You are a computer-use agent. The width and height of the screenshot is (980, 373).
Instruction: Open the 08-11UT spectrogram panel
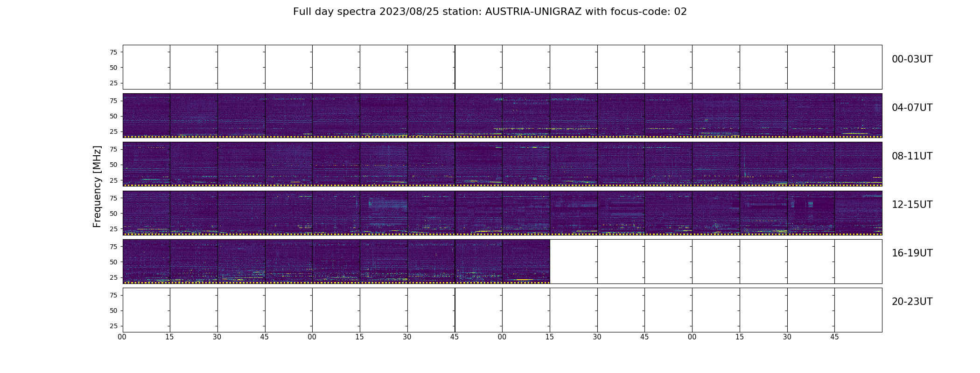502,164
